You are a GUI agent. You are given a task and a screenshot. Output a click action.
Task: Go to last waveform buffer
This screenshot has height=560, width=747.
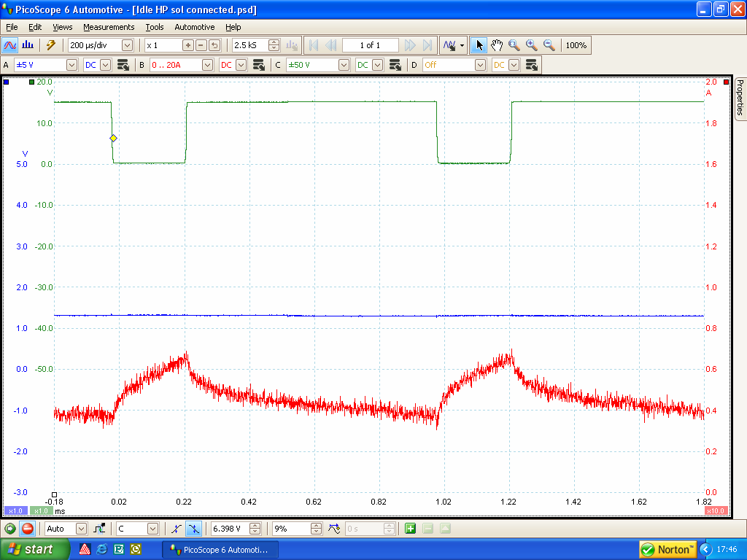(427, 45)
